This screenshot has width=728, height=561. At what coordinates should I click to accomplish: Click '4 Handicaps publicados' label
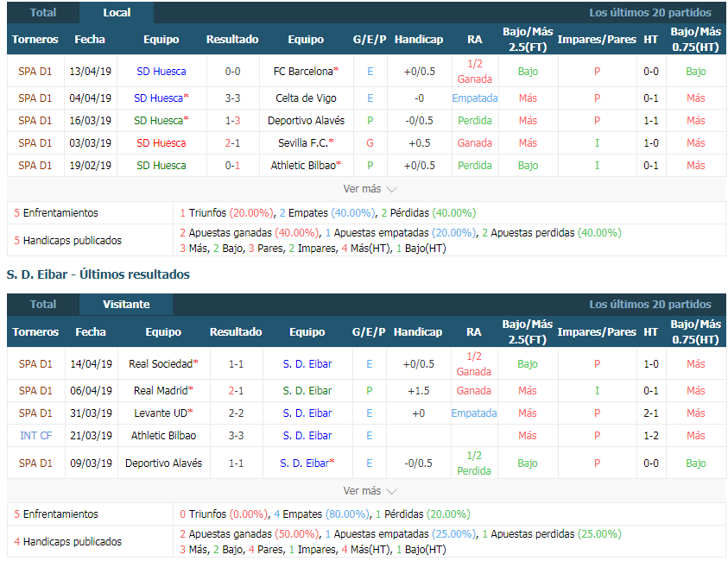pyautogui.click(x=67, y=541)
